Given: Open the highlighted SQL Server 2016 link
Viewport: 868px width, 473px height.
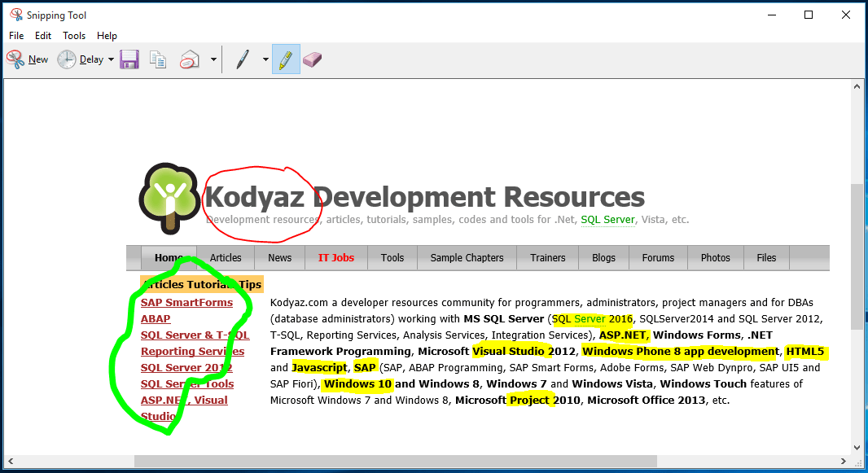Looking at the screenshot, I should click(x=592, y=318).
